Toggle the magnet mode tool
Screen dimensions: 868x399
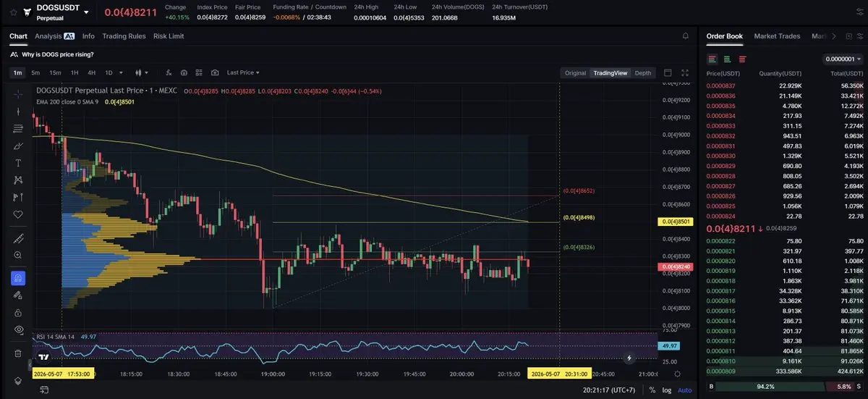pos(18,278)
